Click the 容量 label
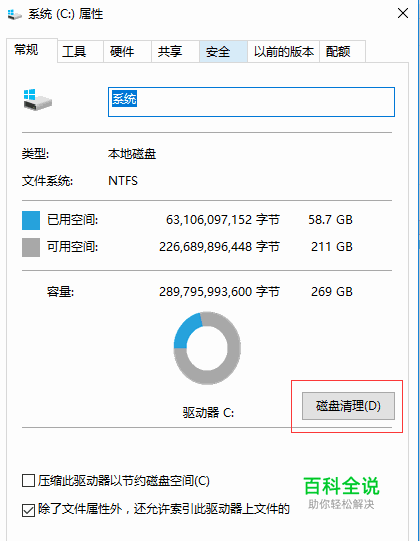 [x=60, y=292]
